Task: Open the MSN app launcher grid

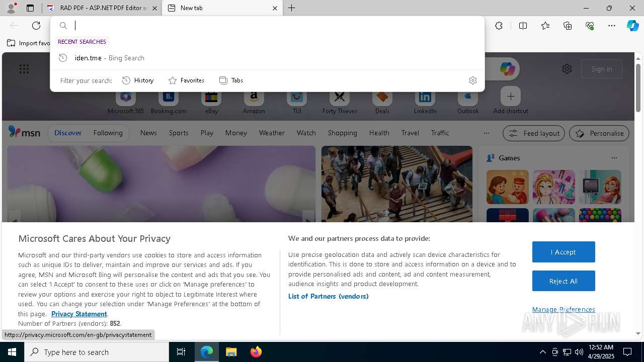Action: pyautogui.click(x=24, y=69)
